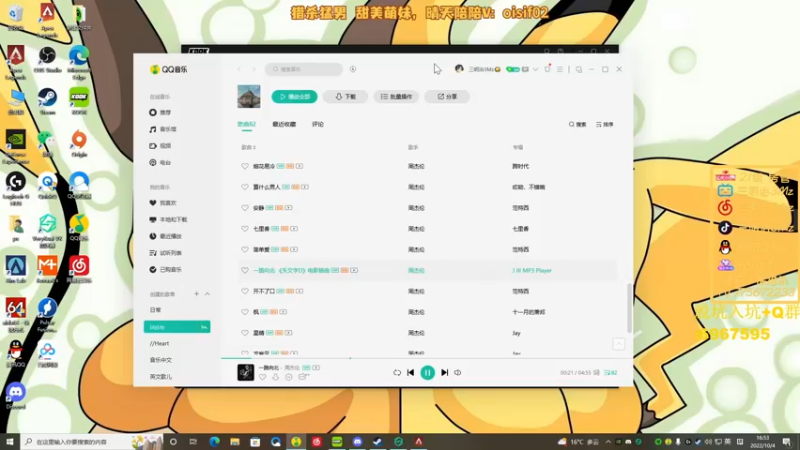This screenshot has height=450, width=800.
Task: Click the search music input field
Action: click(304, 69)
